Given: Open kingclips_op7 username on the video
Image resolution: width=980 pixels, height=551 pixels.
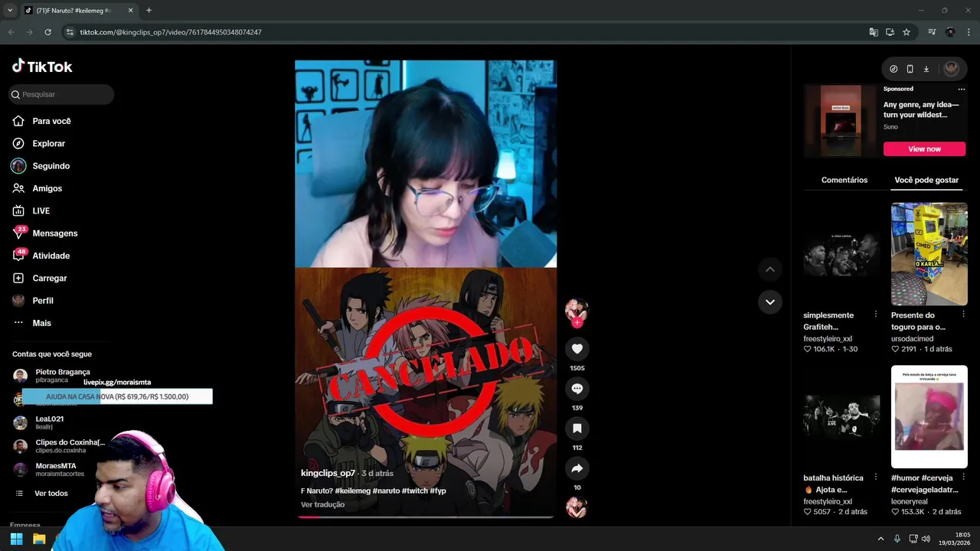Looking at the screenshot, I should [x=328, y=474].
